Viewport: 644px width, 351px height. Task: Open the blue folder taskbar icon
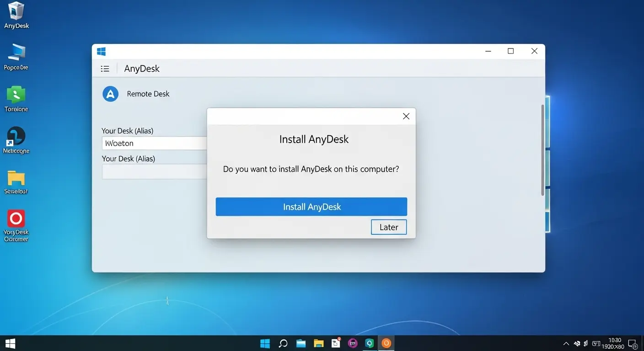301,343
